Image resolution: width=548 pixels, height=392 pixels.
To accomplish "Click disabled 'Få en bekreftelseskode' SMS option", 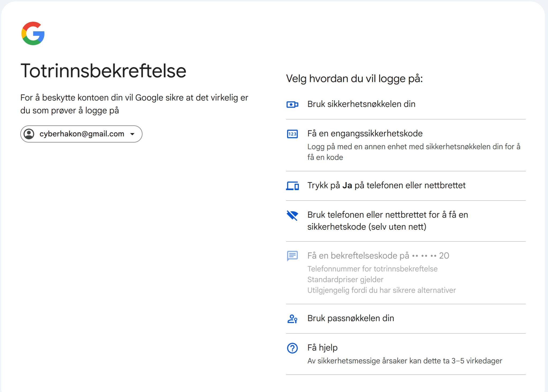I will 378,256.
